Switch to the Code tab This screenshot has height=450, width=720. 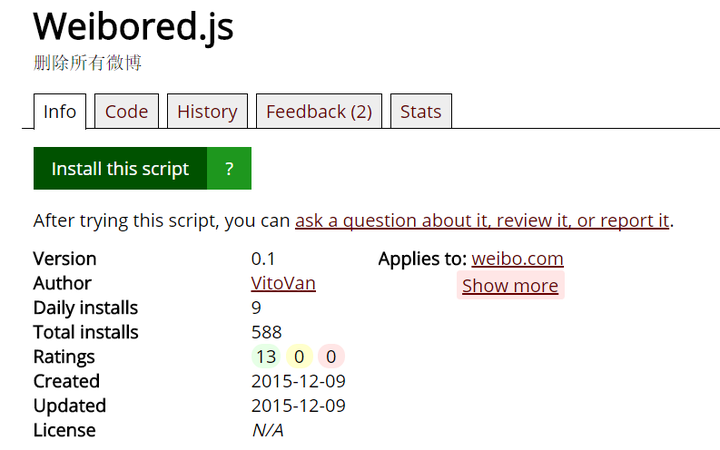126,112
